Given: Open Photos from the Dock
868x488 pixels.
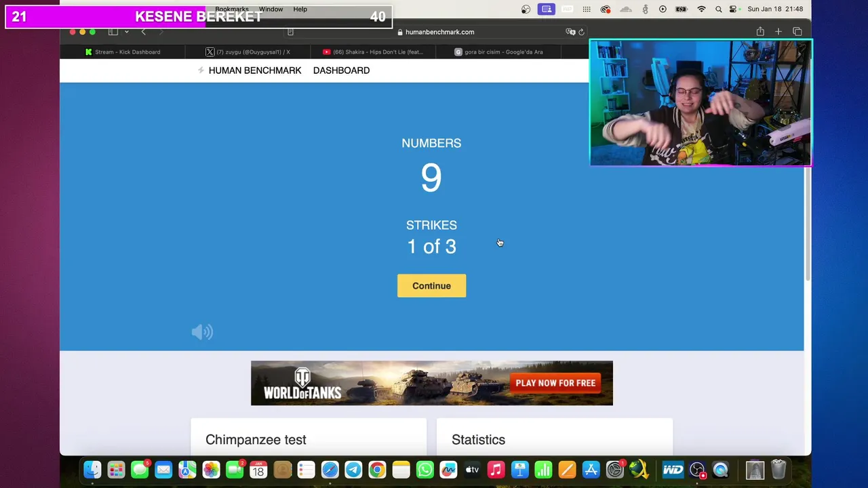Looking at the screenshot, I should pyautogui.click(x=211, y=469).
